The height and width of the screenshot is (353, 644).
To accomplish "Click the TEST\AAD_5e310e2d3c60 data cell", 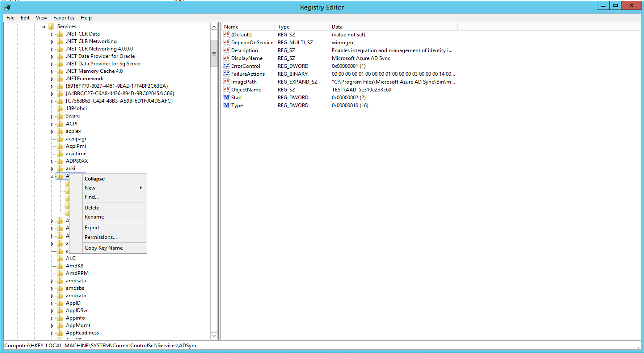I will 362,90.
